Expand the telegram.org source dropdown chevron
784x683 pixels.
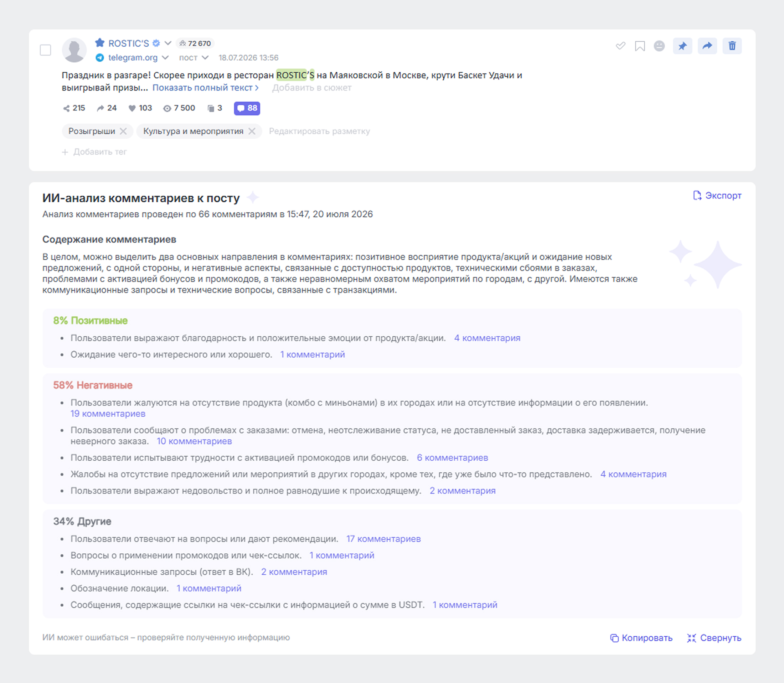point(165,58)
